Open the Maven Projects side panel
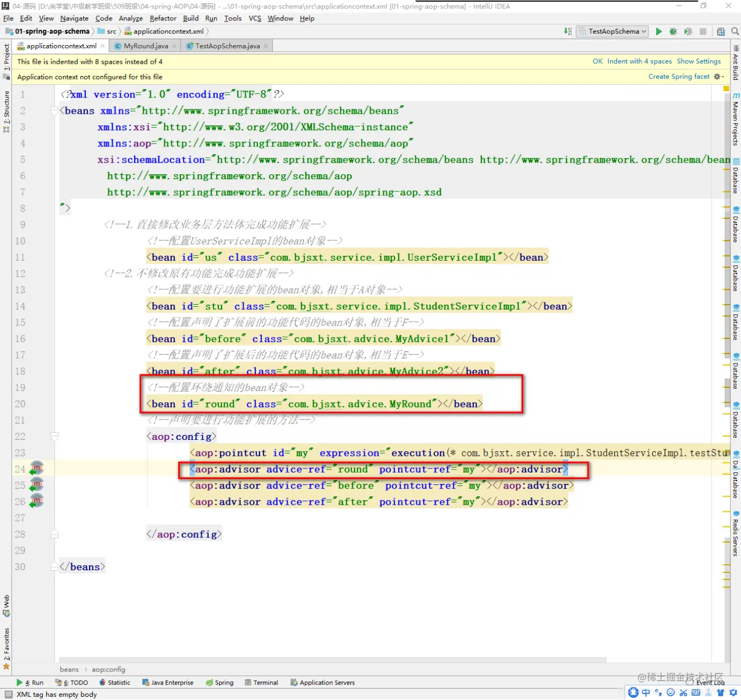 pos(736,119)
